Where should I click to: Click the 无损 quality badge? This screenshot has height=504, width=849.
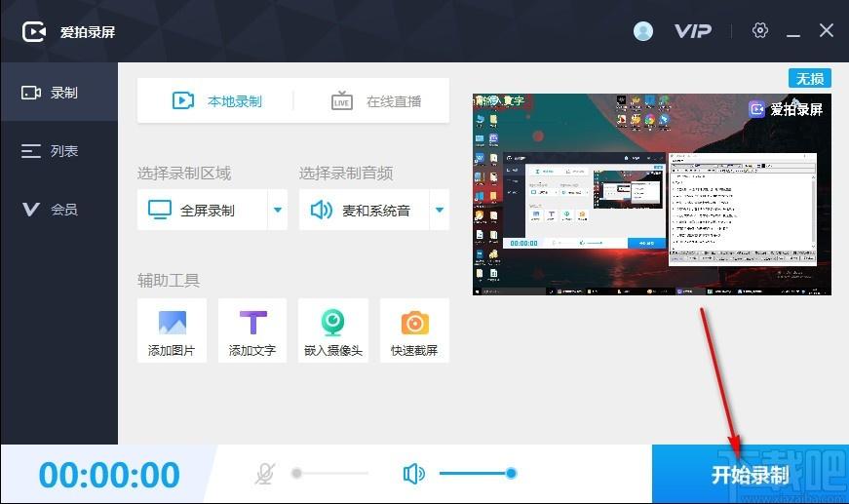pyautogui.click(x=809, y=79)
